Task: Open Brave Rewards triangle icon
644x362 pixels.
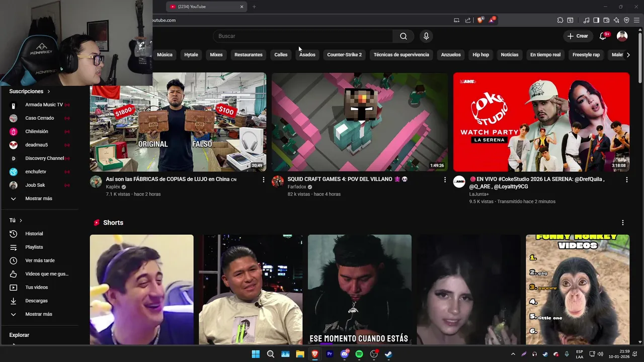Action: click(x=492, y=20)
